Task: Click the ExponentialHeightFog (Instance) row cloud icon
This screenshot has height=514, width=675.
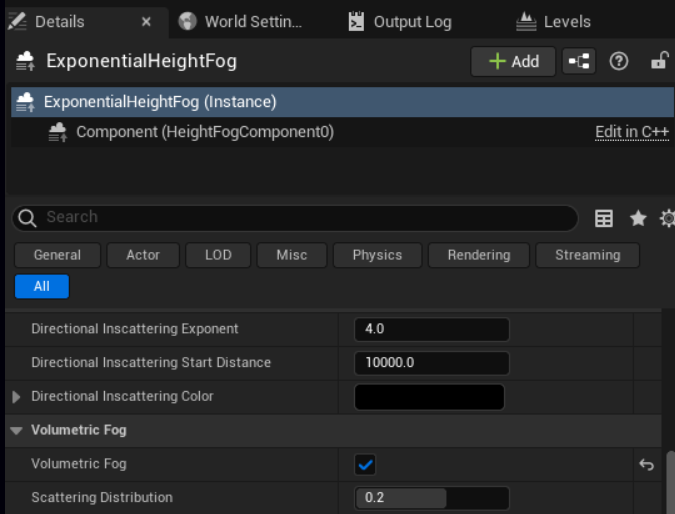Action: (x=25, y=102)
